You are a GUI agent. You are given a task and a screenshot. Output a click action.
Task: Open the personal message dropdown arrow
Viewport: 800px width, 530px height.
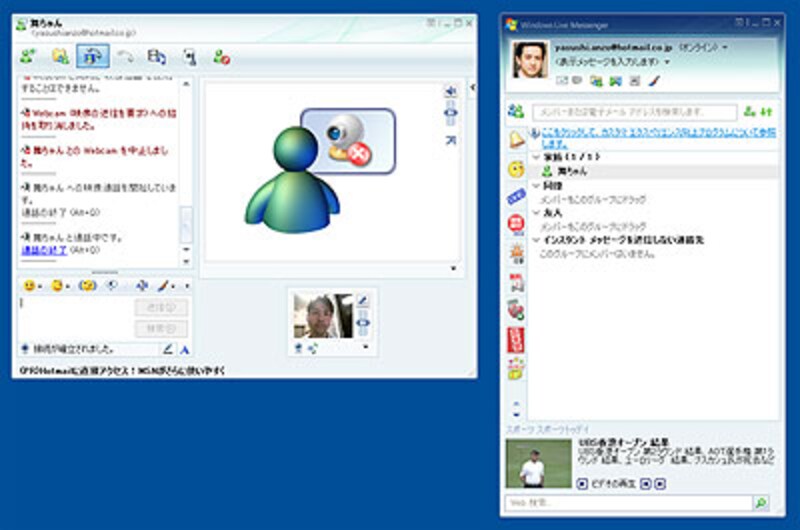click(667, 62)
